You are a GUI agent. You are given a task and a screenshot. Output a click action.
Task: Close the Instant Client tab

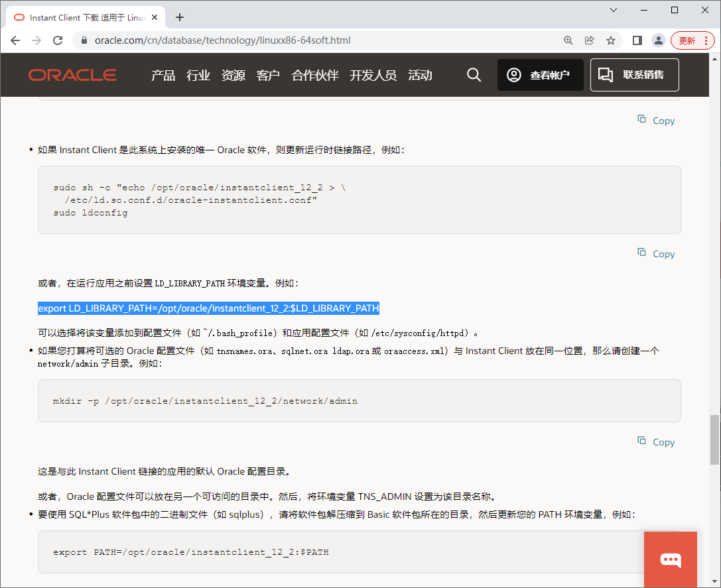click(x=155, y=17)
